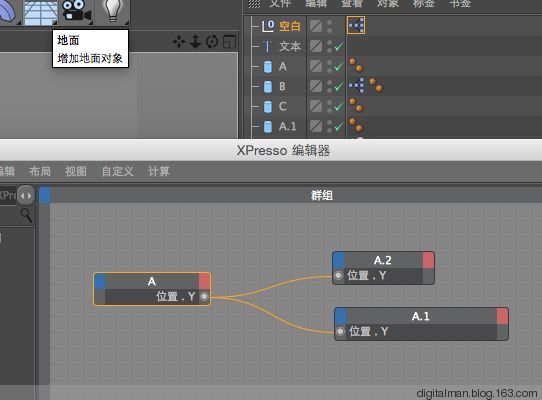The height and width of the screenshot is (400, 542).
Task: Click the Light bulb toolbar icon
Action: click(113, 11)
